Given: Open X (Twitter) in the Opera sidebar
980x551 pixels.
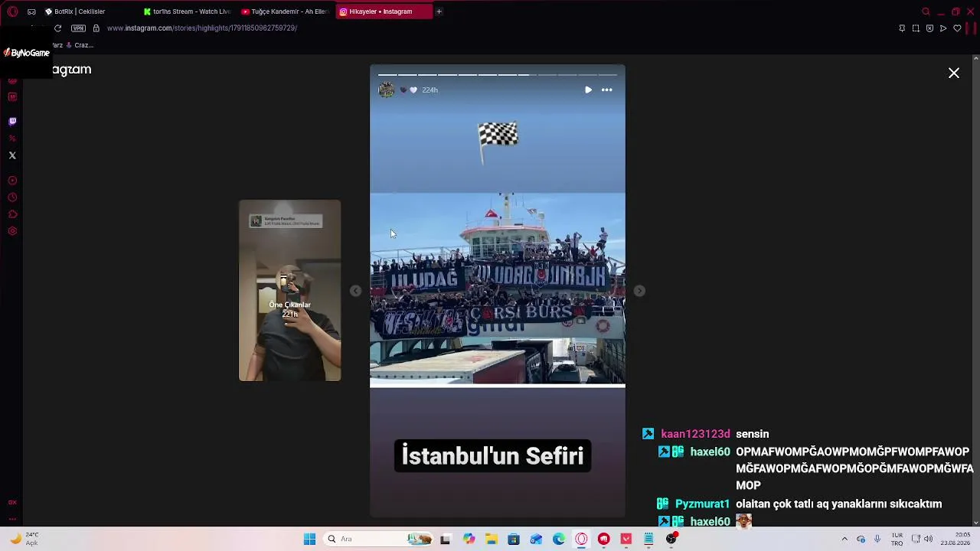Looking at the screenshot, I should (12, 155).
